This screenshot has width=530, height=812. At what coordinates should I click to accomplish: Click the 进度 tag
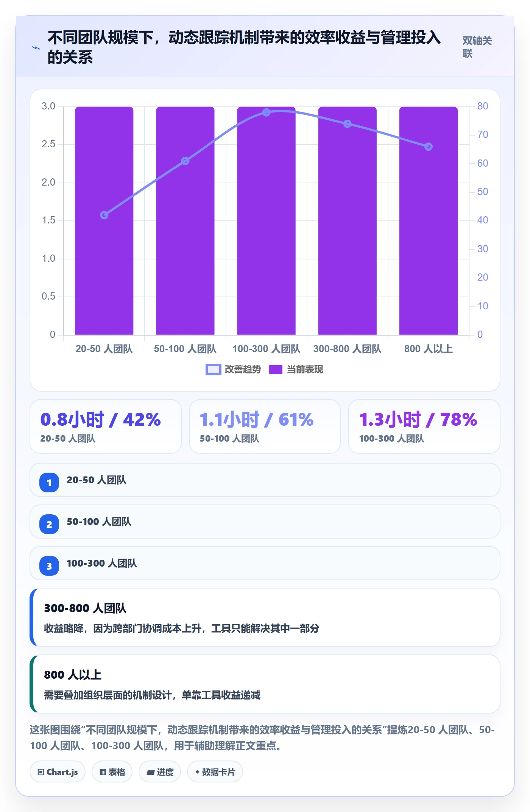coord(160,772)
